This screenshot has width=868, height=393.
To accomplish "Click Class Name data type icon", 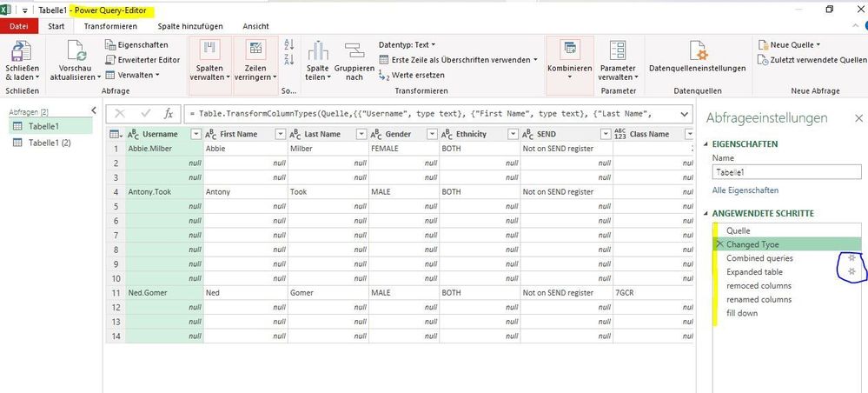I will 620,134.
